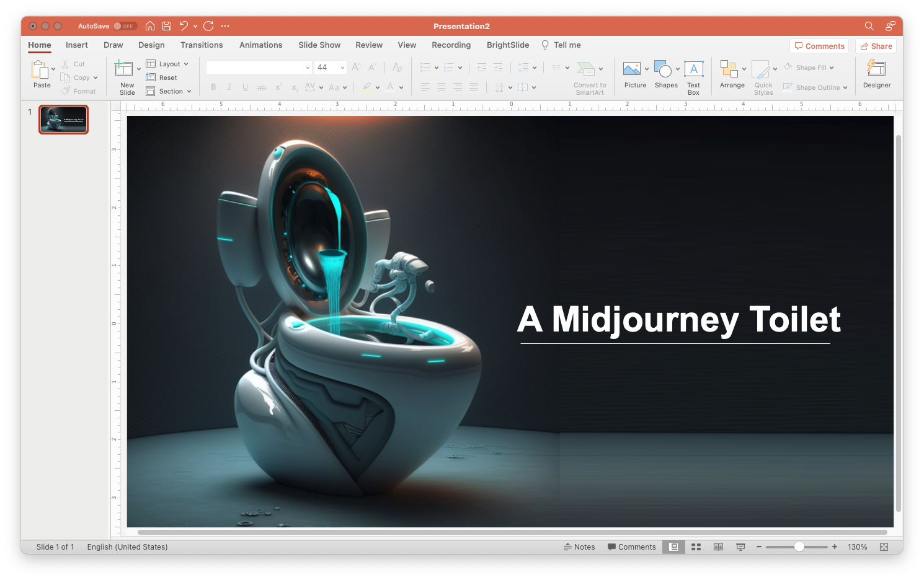Click the Center text alignment icon

442,87
